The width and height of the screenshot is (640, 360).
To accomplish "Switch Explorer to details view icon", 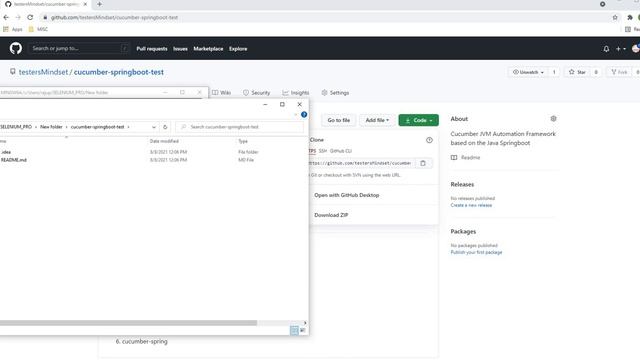I will pos(294,330).
